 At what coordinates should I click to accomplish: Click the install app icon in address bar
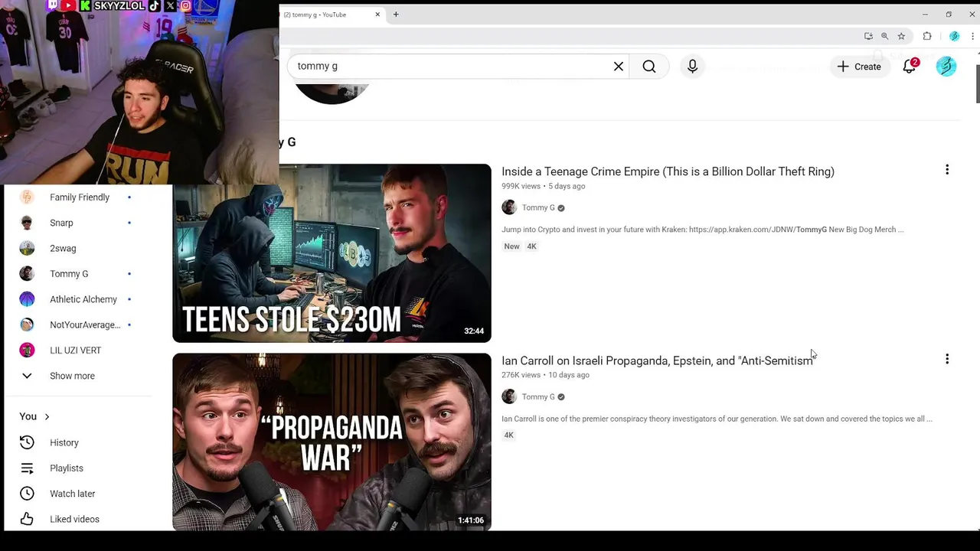[868, 36]
